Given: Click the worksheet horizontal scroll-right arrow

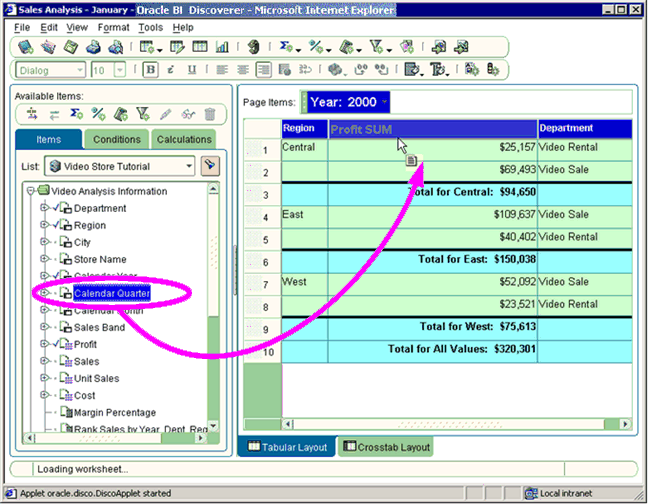Looking at the screenshot, I should click(x=625, y=423).
